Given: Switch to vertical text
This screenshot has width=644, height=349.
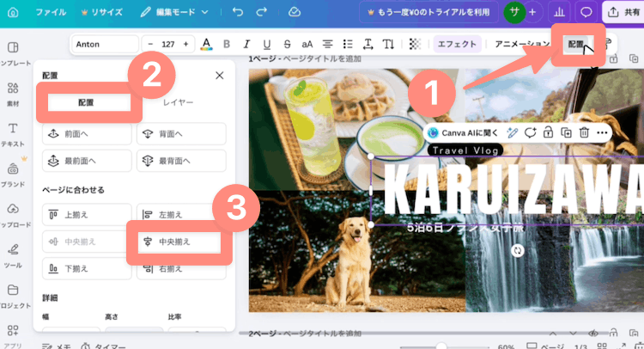Looking at the screenshot, I should coord(388,44).
